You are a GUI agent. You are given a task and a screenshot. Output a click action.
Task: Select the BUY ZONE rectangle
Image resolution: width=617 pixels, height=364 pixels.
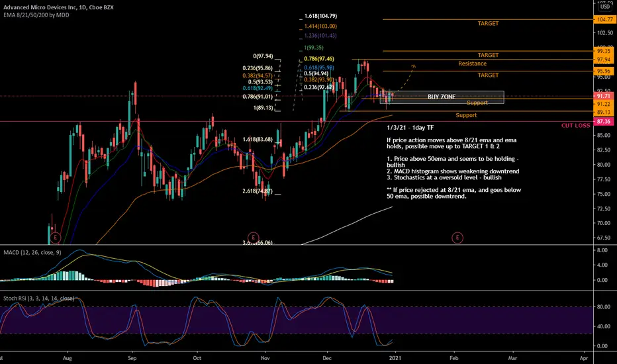tap(442, 97)
